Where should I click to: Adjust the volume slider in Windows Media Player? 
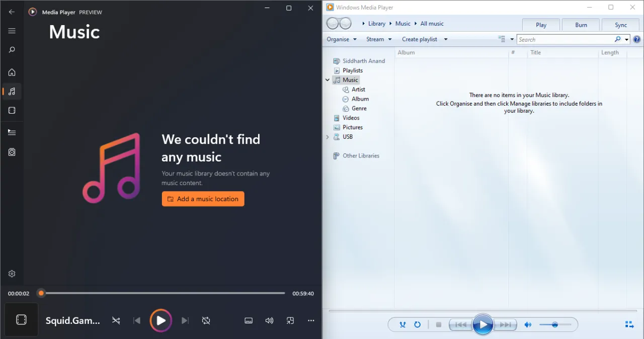click(555, 325)
